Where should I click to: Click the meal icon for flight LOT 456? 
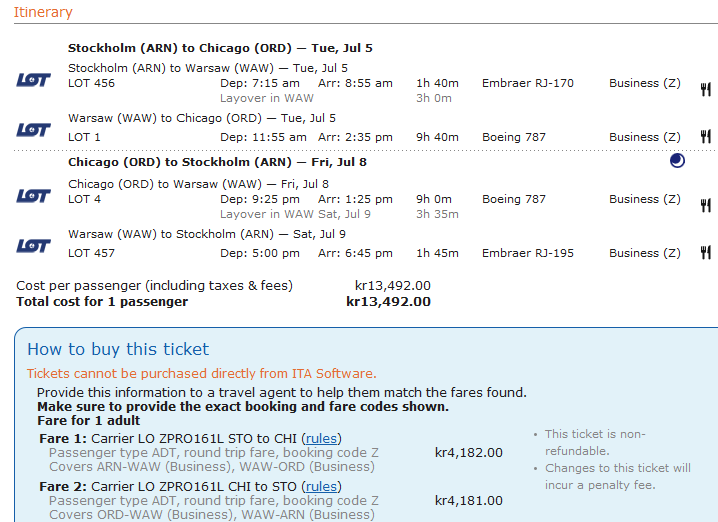705,90
